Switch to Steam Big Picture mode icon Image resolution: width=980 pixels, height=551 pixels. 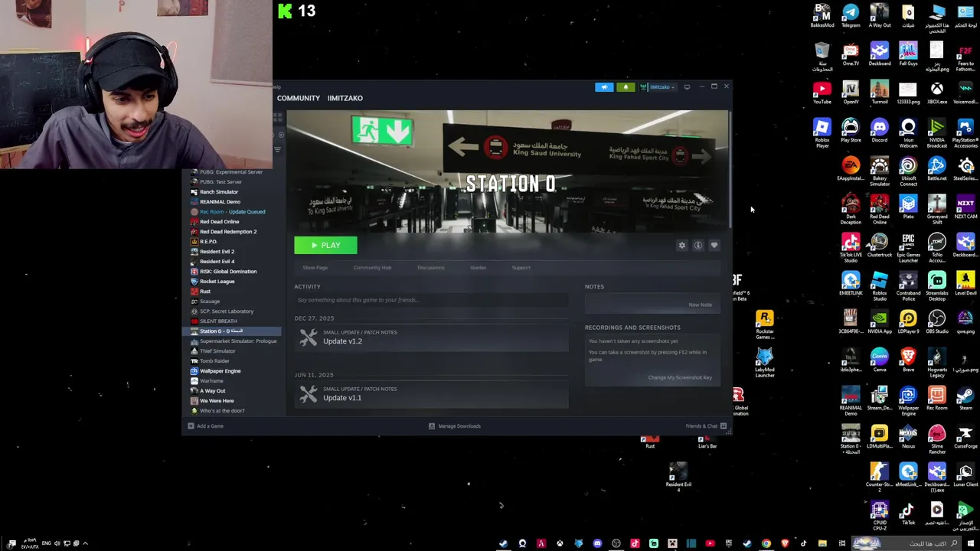[687, 87]
